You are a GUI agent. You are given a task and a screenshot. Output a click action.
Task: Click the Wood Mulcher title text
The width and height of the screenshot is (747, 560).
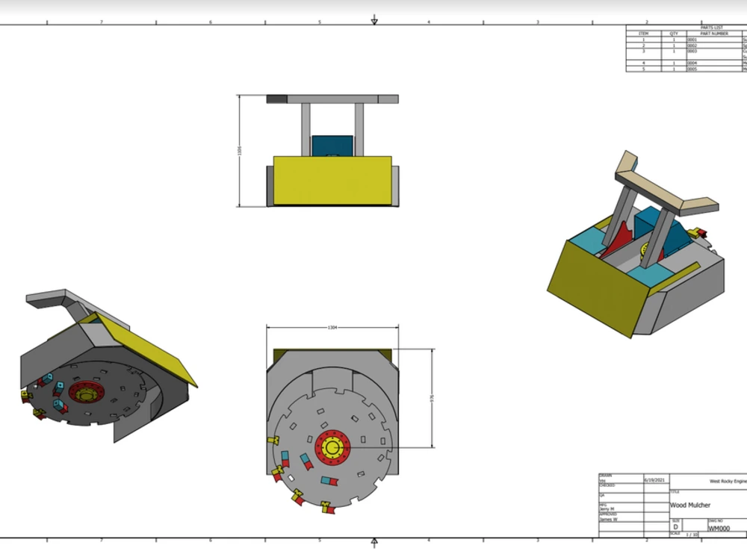pos(689,505)
